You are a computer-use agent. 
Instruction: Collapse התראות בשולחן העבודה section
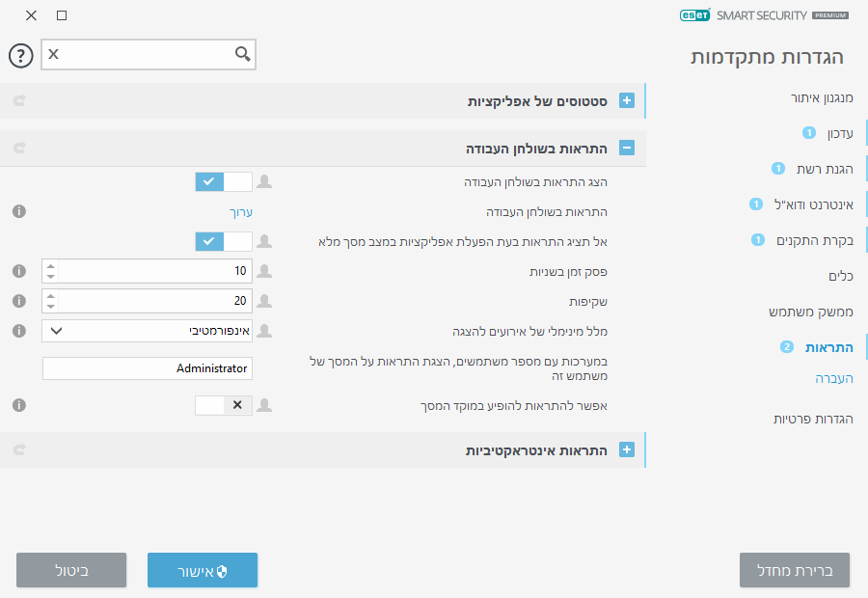tap(627, 148)
